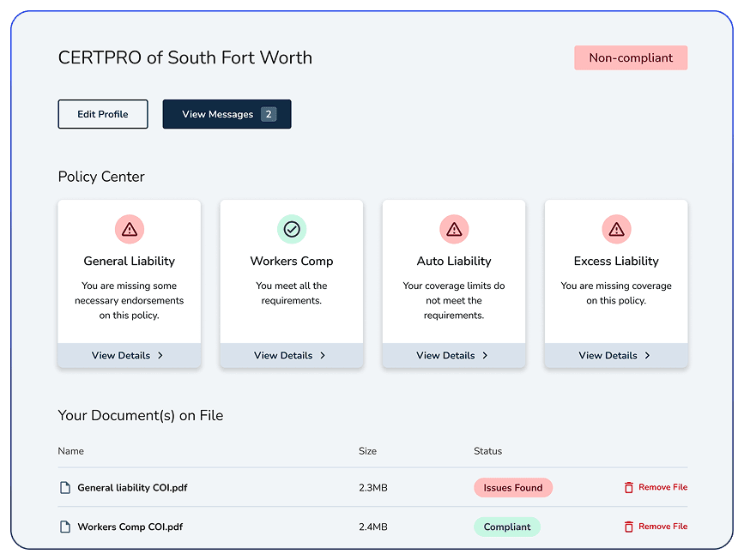The width and height of the screenshot is (744, 560).
Task: Click the warning icon on General Liability card
Action: pos(129,229)
